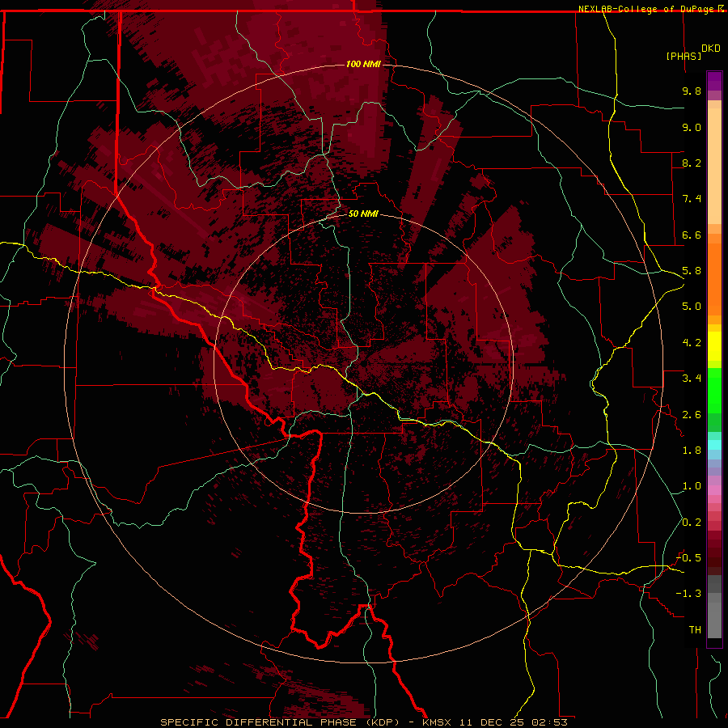Pick the yellow band beside 4.2
Viewport: 728px width, 728px height.
click(714, 346)
